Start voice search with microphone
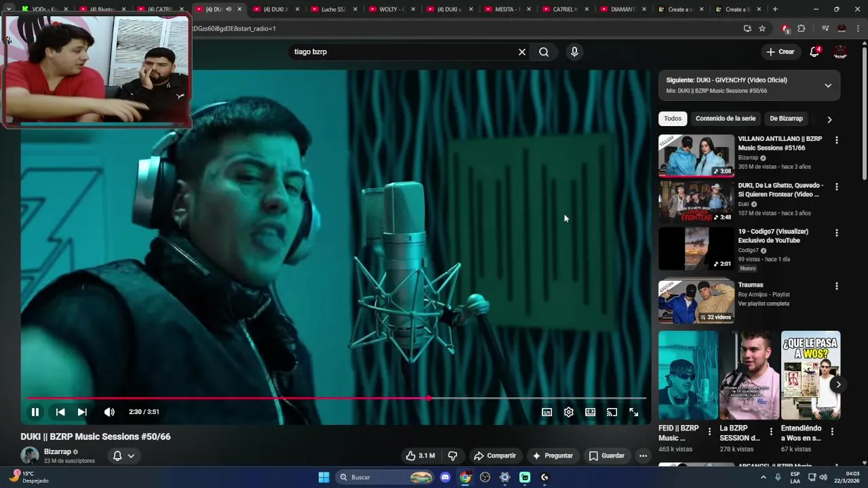This screenshot has width=868, height=488. click(x=574, y=52)
